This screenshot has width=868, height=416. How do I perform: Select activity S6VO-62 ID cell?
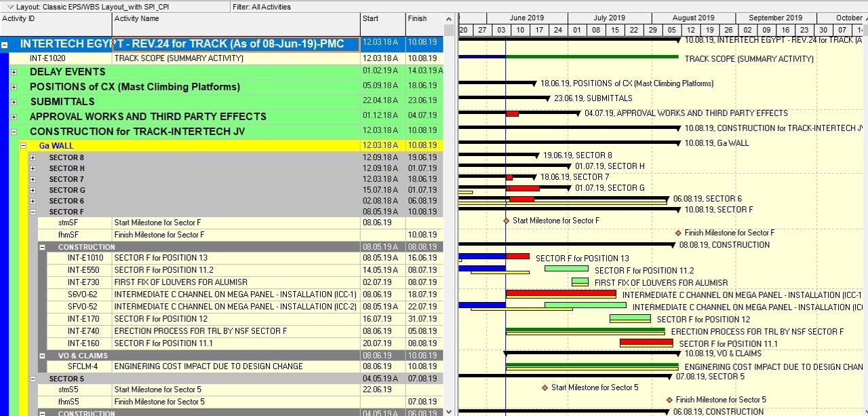point(80,295)
